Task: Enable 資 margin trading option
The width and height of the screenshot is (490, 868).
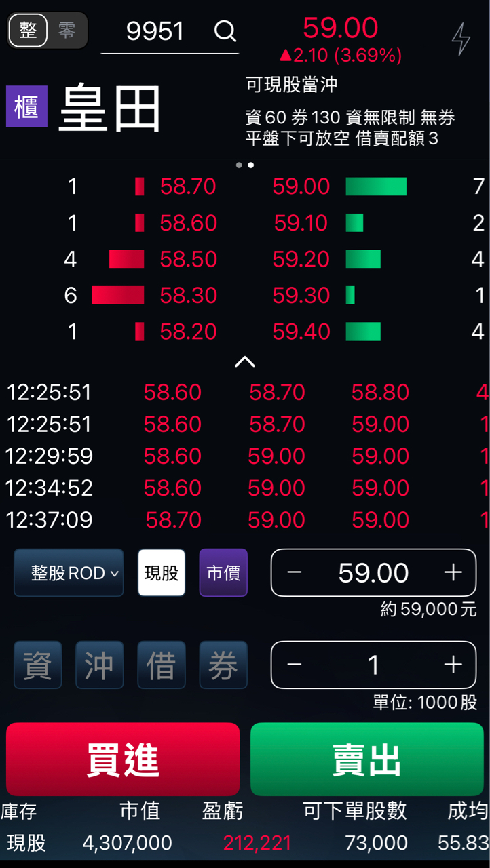Action: pos(37,665)
